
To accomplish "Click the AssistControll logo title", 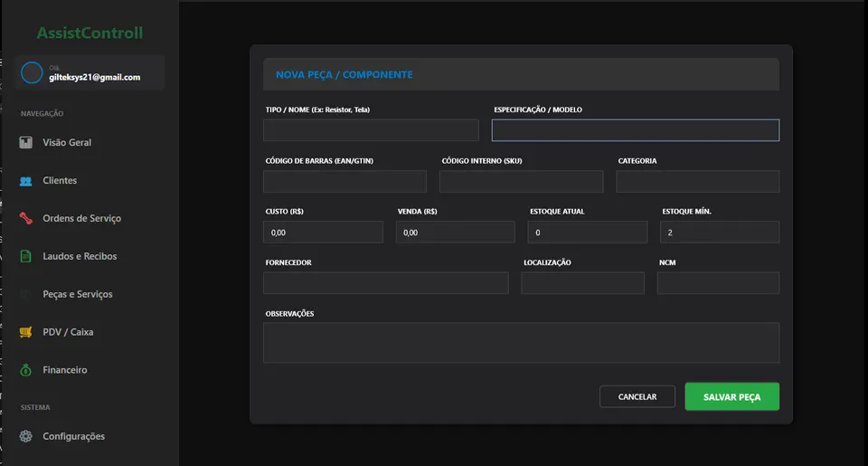I will tap(90, 33).
